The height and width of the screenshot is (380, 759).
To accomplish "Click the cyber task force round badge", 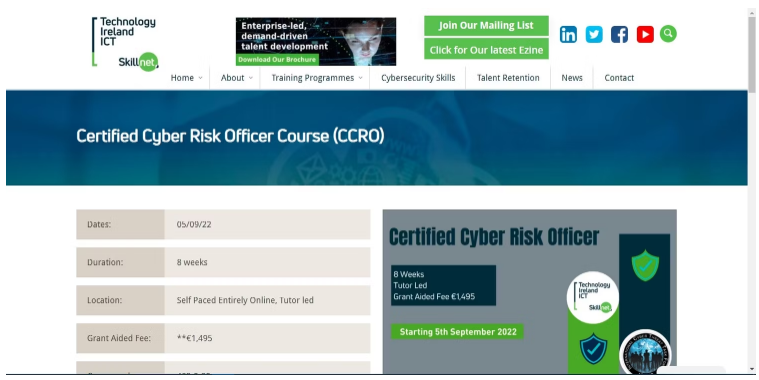I will [x=645, y=352].
